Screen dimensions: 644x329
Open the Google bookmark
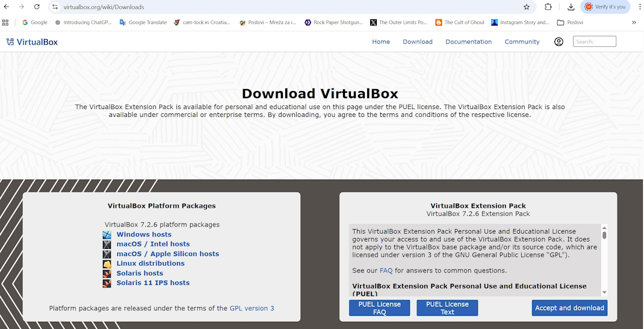(x=35, y=22)
